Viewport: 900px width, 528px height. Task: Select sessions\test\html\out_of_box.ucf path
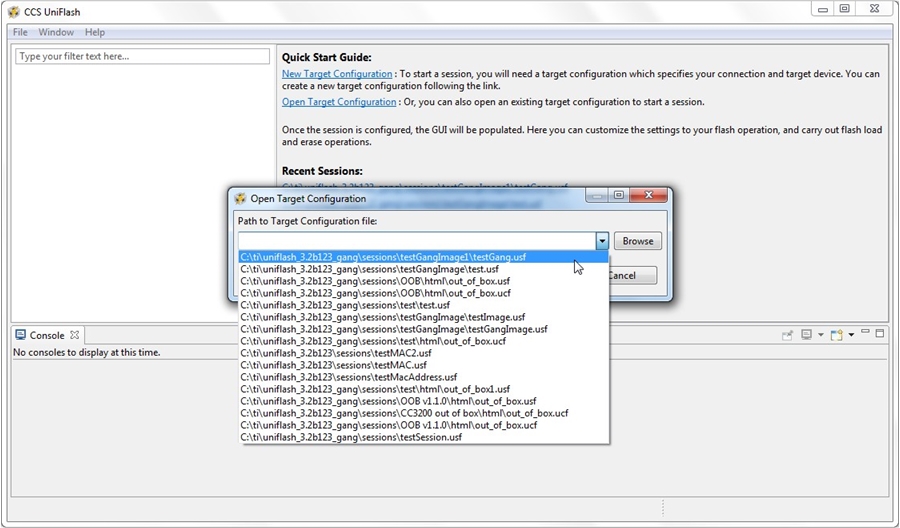tap(423, 341)
